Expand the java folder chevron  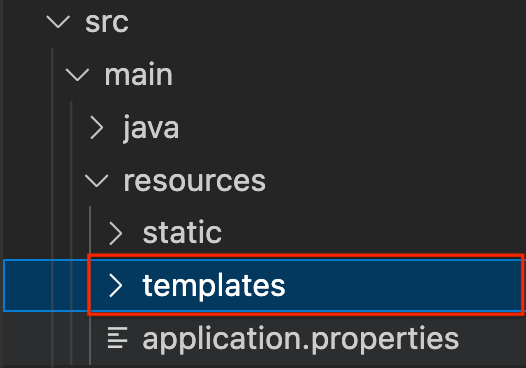tap(97, 127)
